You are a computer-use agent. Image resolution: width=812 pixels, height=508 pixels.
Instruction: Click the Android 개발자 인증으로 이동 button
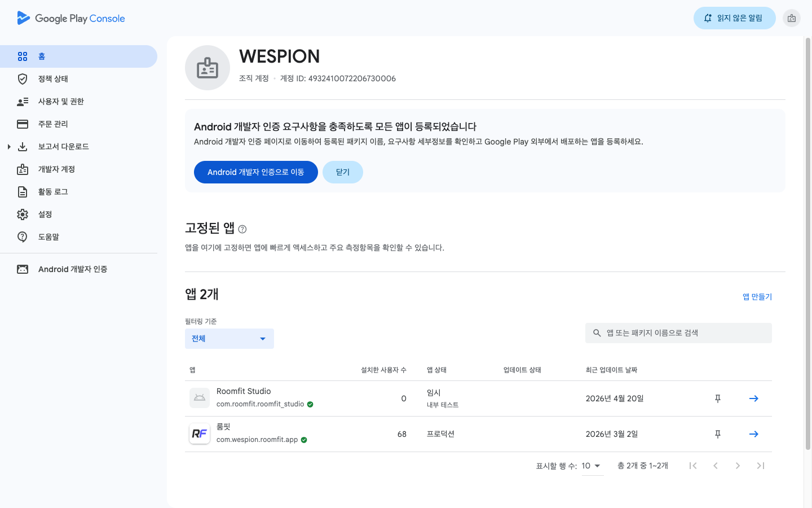click(x=255, y=172)
